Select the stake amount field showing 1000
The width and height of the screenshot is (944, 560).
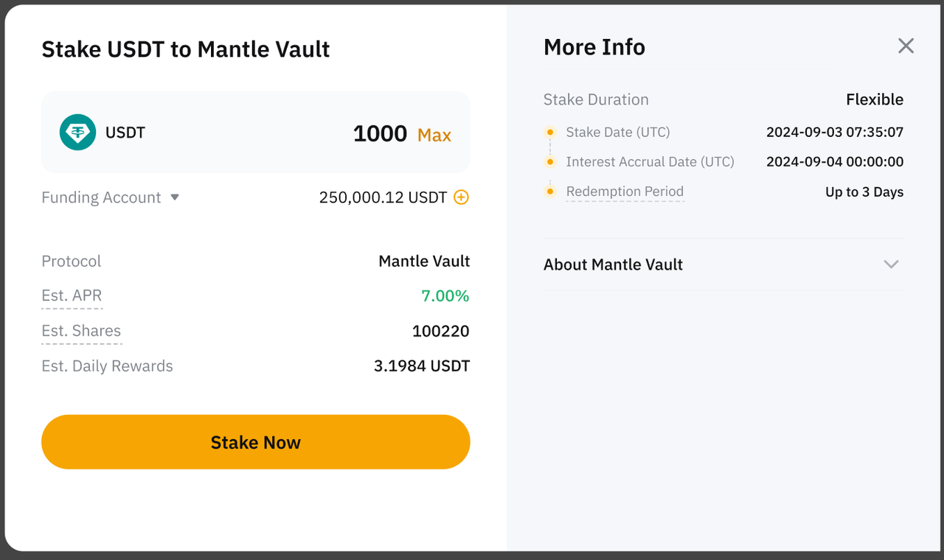[380, 133]
